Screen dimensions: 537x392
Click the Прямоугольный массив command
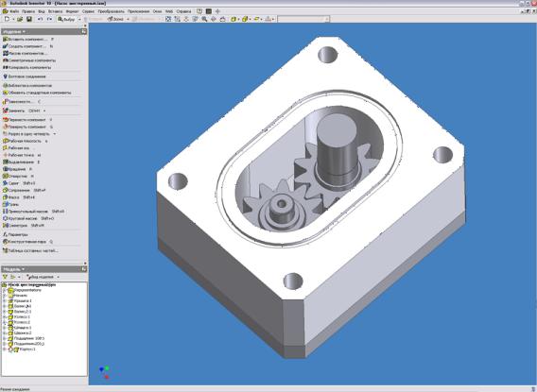[33, 212]
